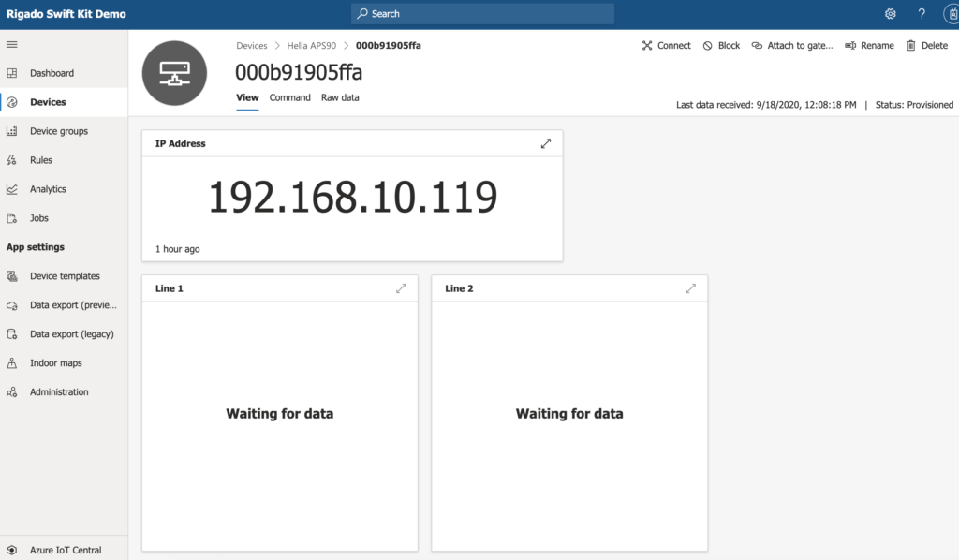
Task: Switch to the Raw data tab
Action: pos(340,97)
